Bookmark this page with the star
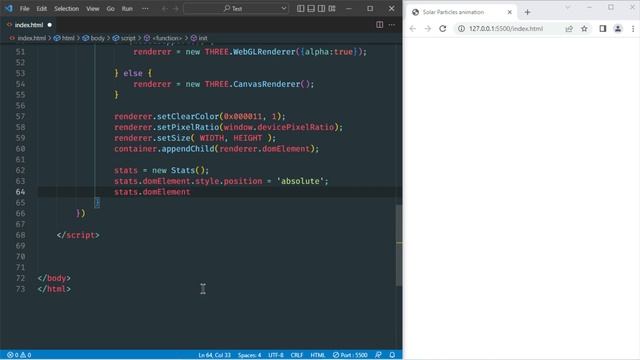640x360 pixels. pyautogui.click(x=584, y=29)
